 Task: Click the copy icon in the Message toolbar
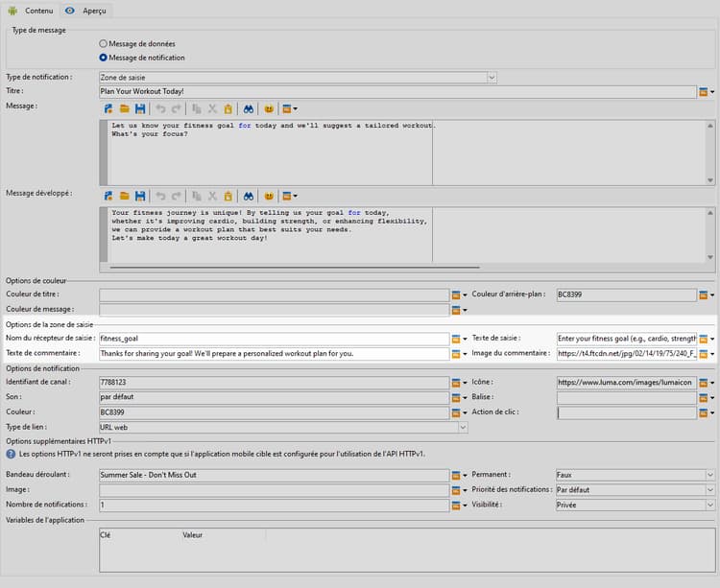[197, 108]
